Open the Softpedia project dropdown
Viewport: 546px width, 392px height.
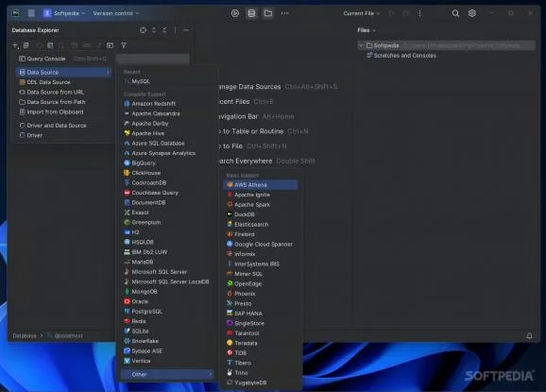tap(64, 13)
